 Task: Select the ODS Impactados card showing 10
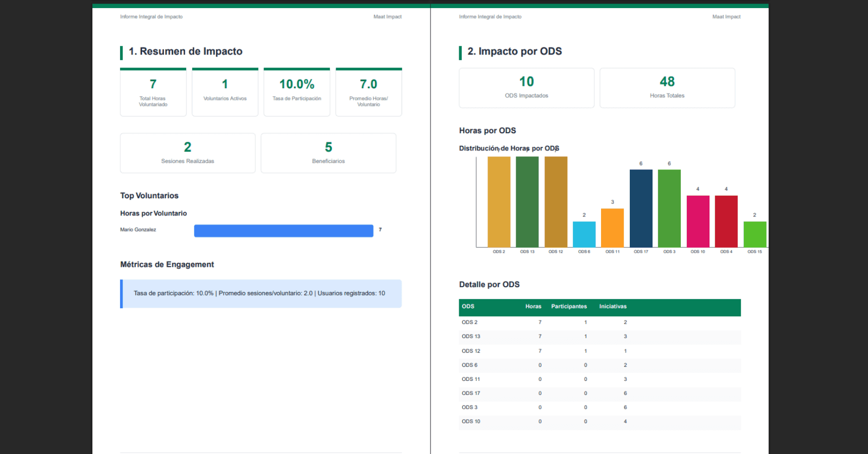(526, 88)
